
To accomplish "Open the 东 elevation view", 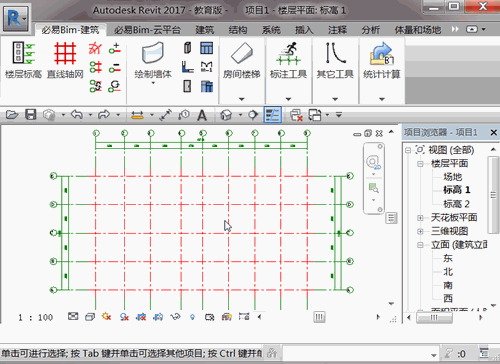I will [x=448, y=258].
